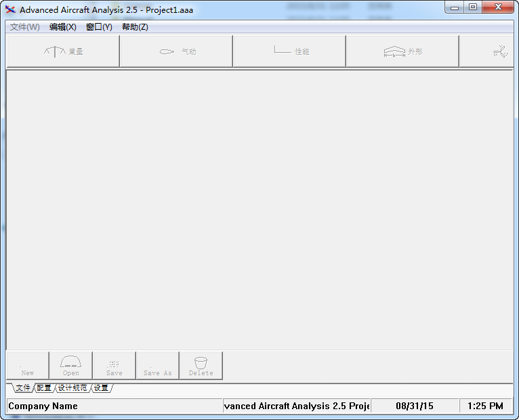This screenshot has width=519, height=420.
Task: Click the Save button
Action: click(115, 366)
